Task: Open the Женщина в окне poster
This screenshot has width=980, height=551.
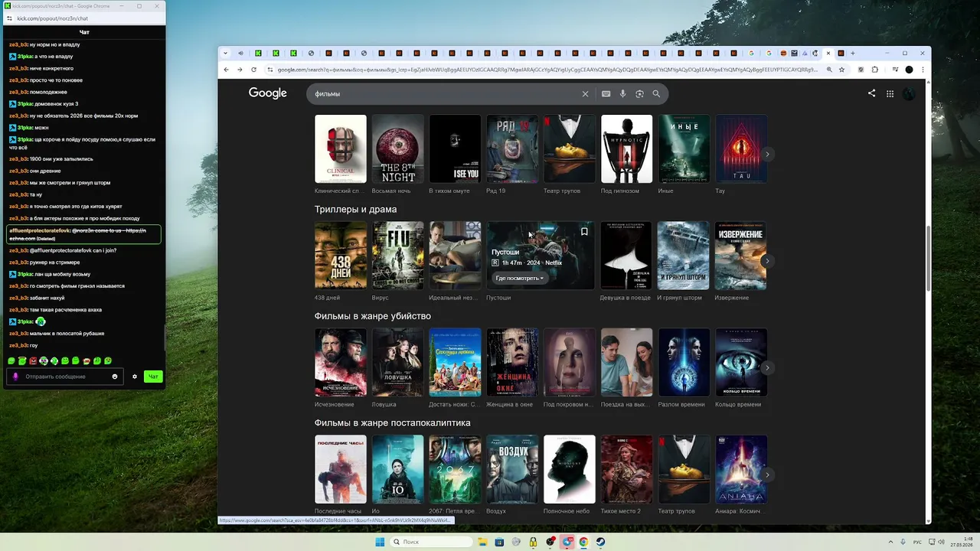Action: coord(512,363)
